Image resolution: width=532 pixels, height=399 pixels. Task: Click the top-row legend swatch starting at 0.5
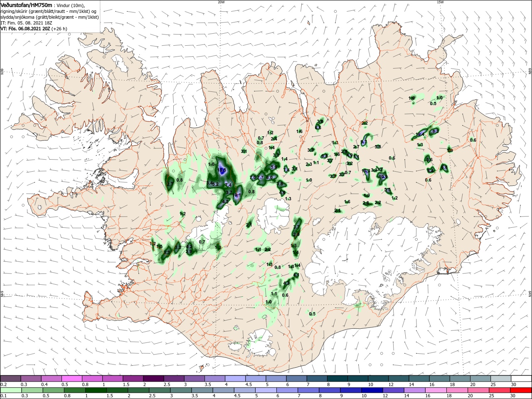72,379
